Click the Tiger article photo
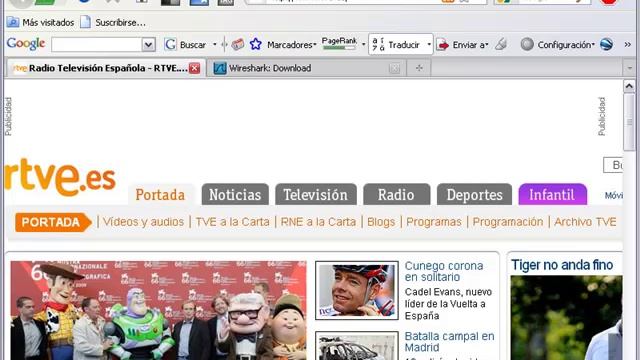 click(567, 318)
